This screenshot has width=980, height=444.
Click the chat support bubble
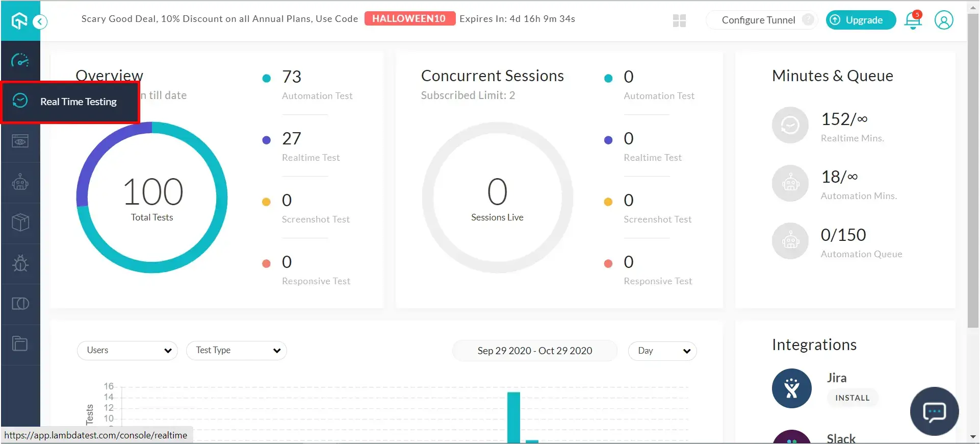tap(934, 411)
